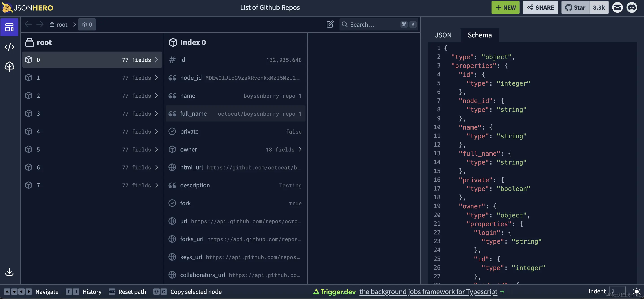Open the tree view sidebar icon
This screenshot has width=644, height=299.
point(9,66)
